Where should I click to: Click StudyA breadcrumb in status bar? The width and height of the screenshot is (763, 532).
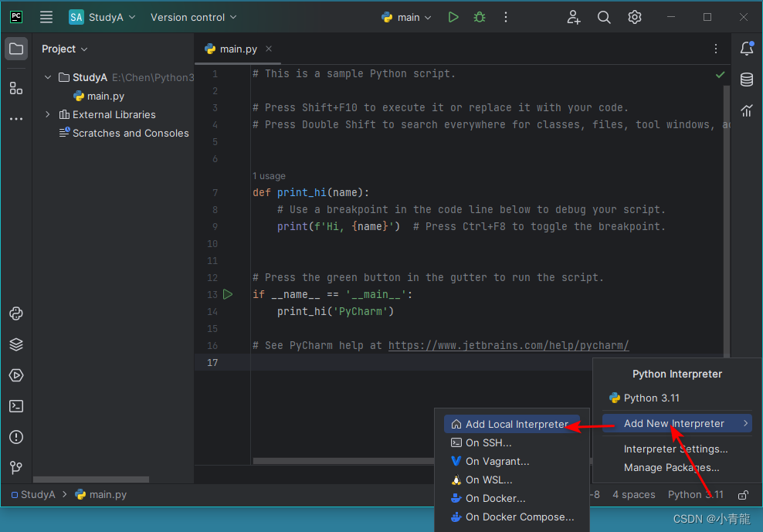[x=33, y=494]
